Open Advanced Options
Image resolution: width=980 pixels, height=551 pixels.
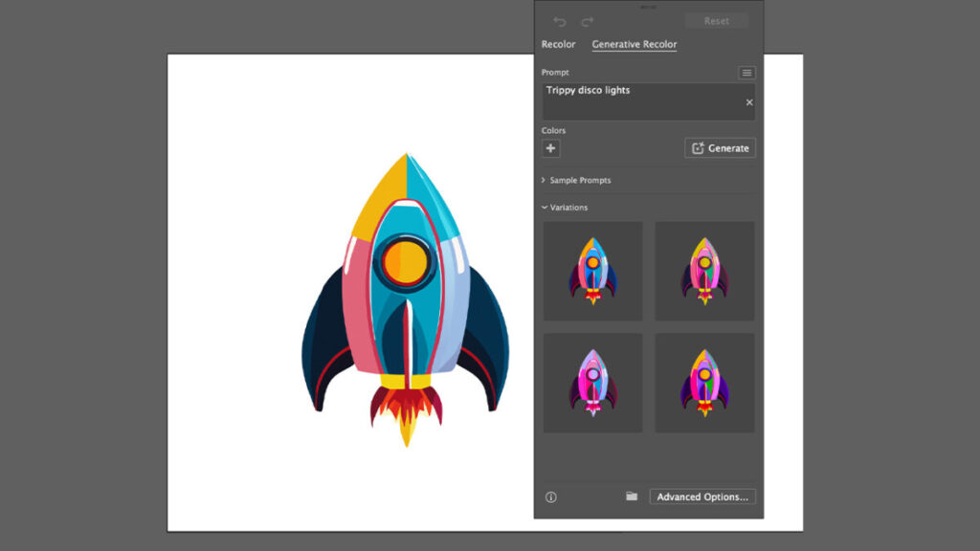702,497
